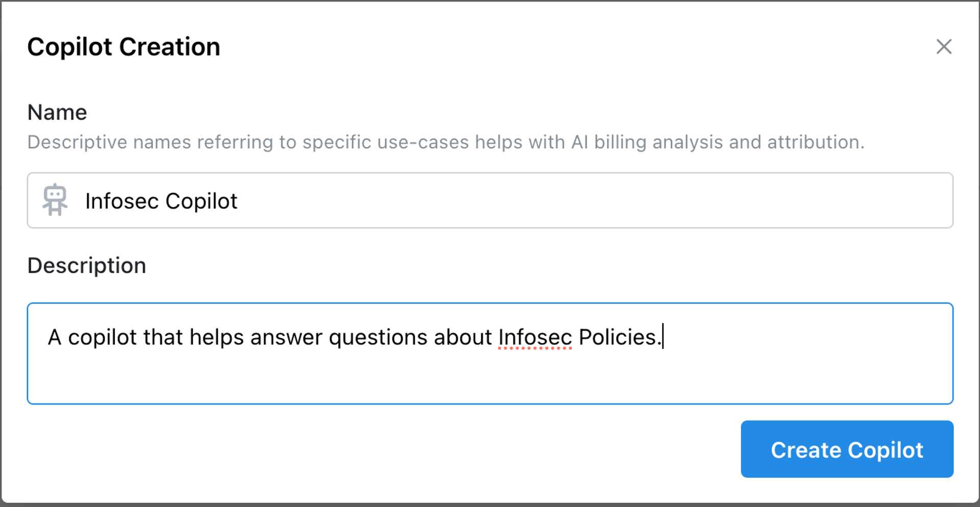Click blank second line of Description box
The image size is (980, 507).
click(x=490, y=377)
